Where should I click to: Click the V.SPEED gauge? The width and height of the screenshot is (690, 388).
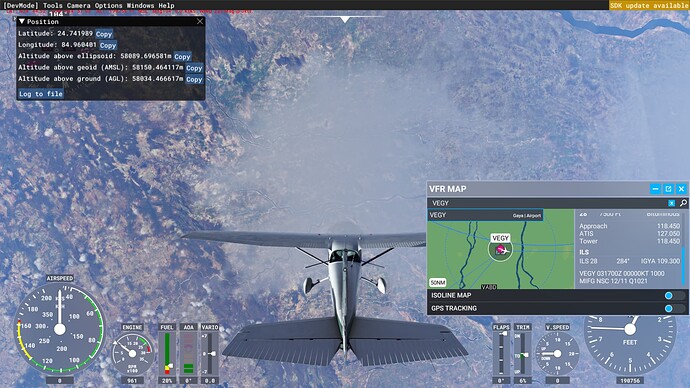557,353
